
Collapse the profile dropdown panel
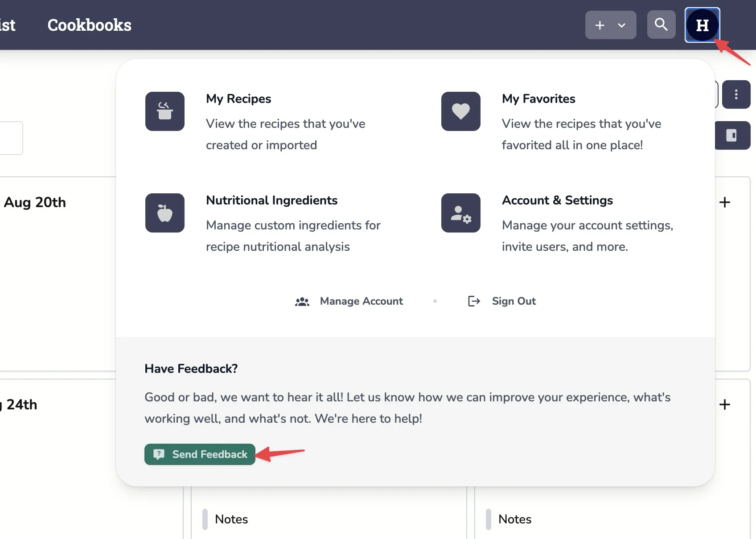pos(702,25)
